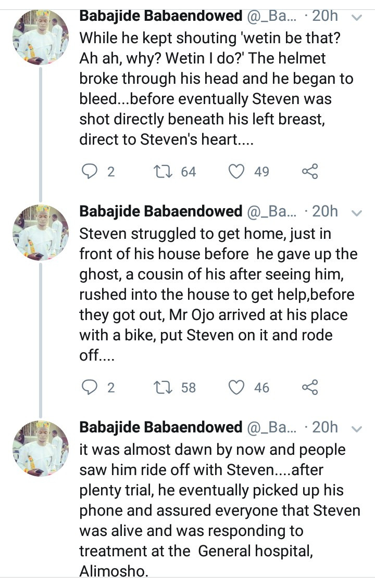Retweet the tweet with 64 retweets
Image resolution: width=375 pixels, height=588 pixels.
point(164,172)
